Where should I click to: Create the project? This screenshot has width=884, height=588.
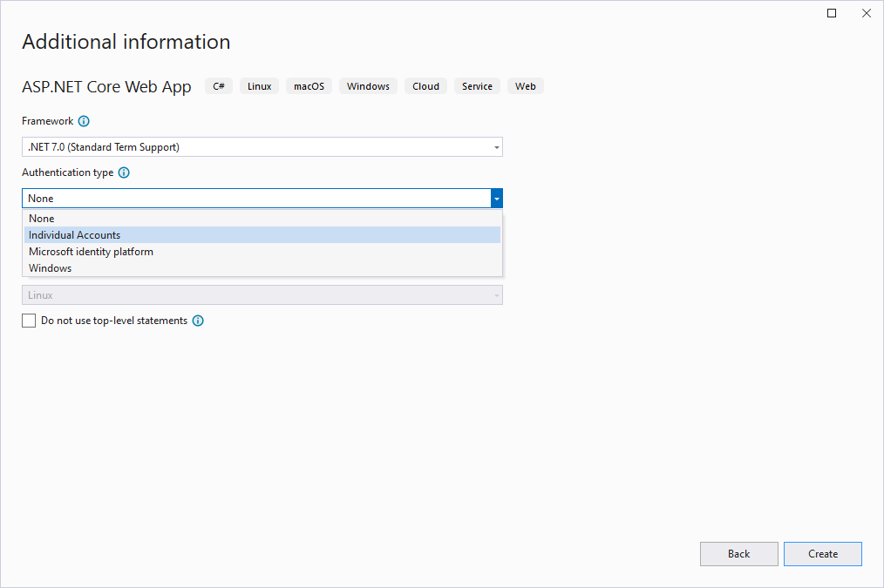pos(823,554)
